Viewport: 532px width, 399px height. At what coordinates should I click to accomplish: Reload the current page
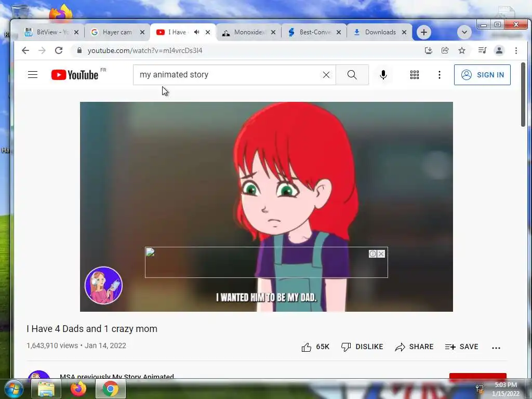pos(59,50)
